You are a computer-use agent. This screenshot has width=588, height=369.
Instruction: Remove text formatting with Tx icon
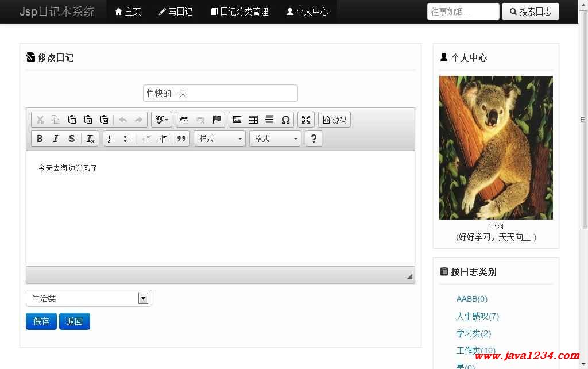(x=90, y=139)
